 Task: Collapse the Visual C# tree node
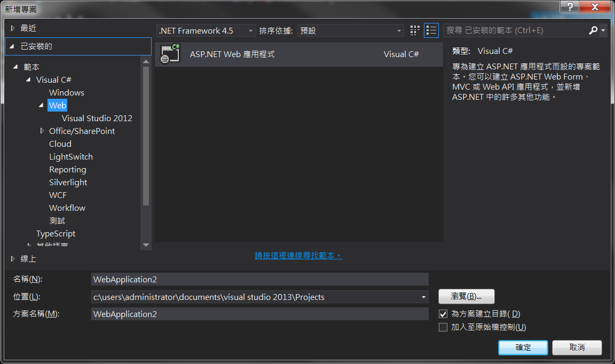coord(28,80)
